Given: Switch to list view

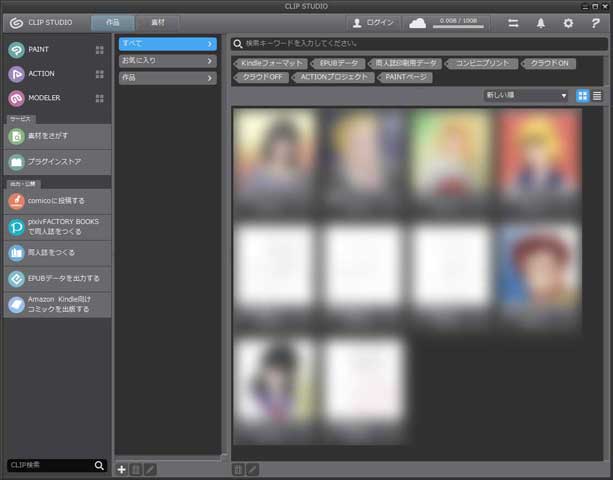Looking at the screenshot, I should tap(597, 96).
